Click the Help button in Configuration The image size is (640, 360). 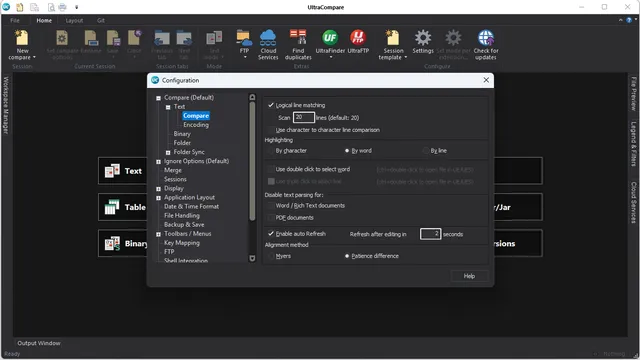tap(469, 276)
